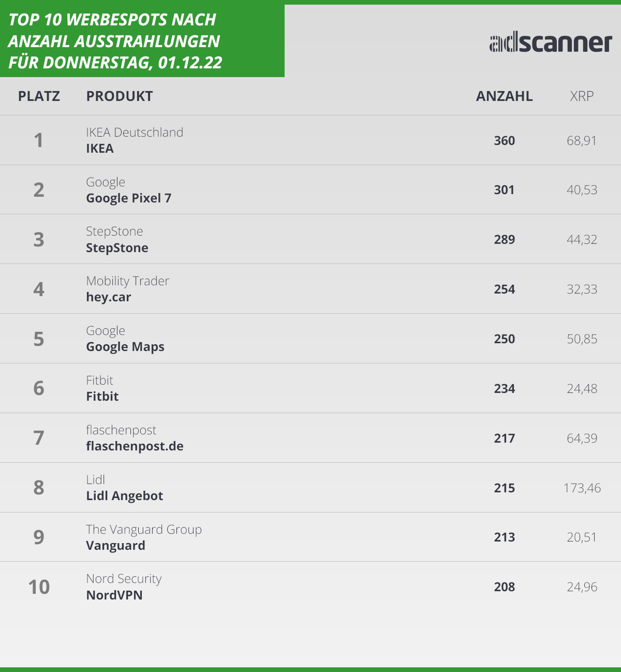Click the XRP column header
Viewport: 621px width, 672px height.
(x=582, y=96)
